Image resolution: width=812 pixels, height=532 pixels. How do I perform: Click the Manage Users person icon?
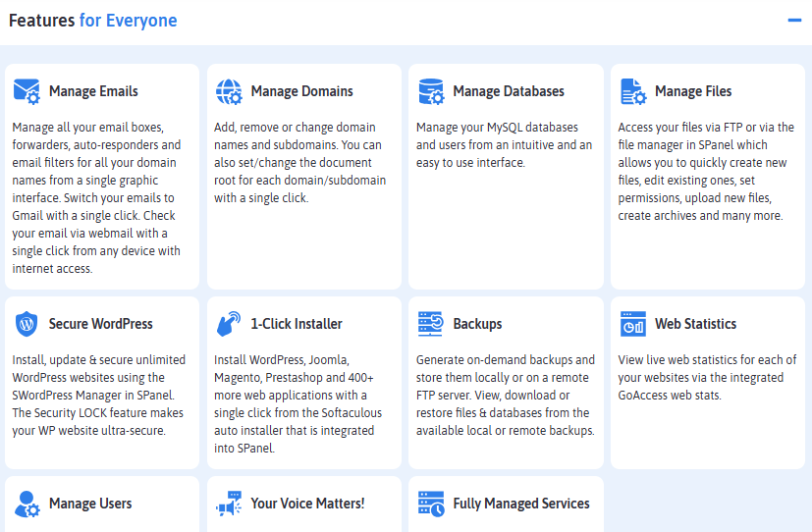pos(27,505)
